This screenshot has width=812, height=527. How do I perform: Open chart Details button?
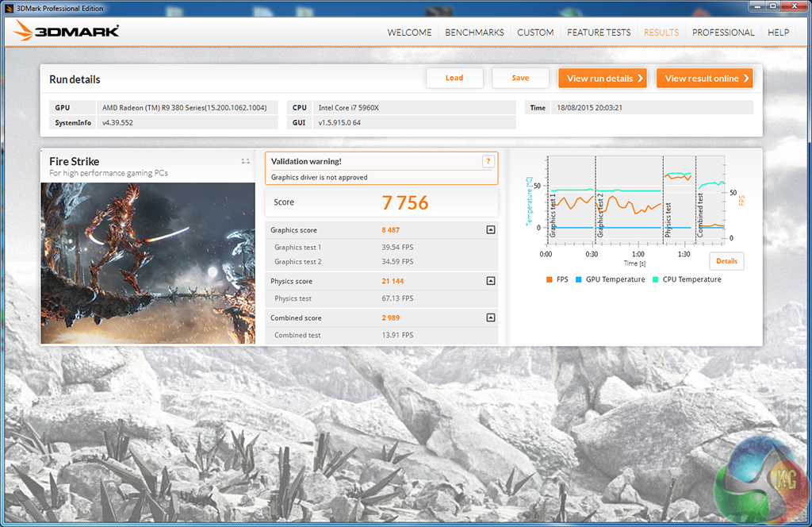pos(726,261)
